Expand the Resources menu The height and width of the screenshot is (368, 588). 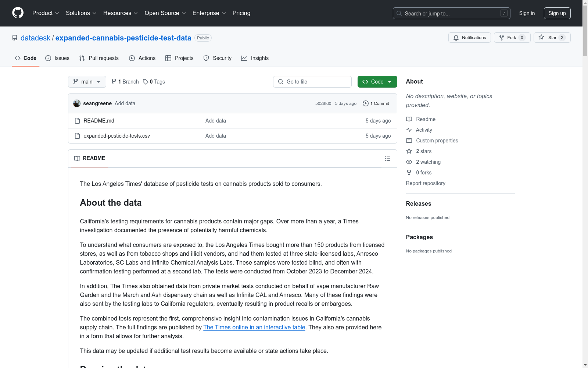pos(120,13)
